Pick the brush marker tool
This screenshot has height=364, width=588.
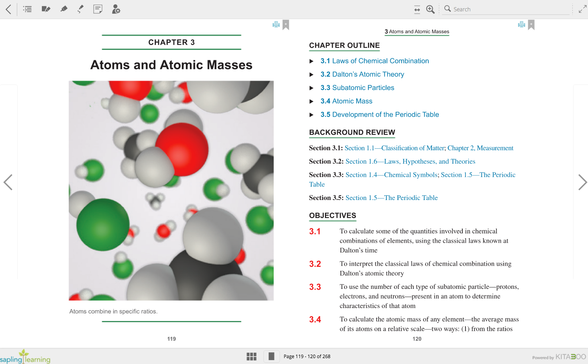pos(81,9)
